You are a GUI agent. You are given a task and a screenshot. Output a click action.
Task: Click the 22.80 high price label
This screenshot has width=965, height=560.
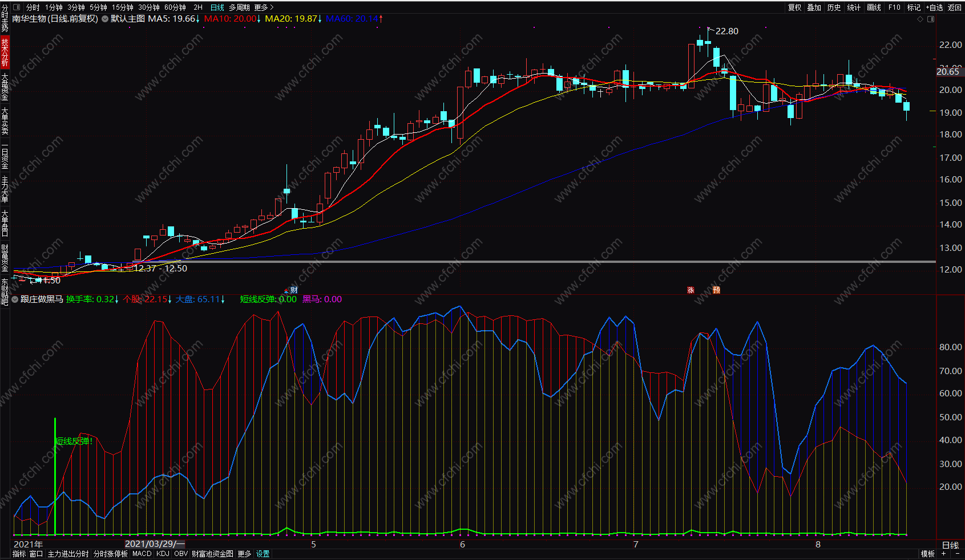(726, 31)
